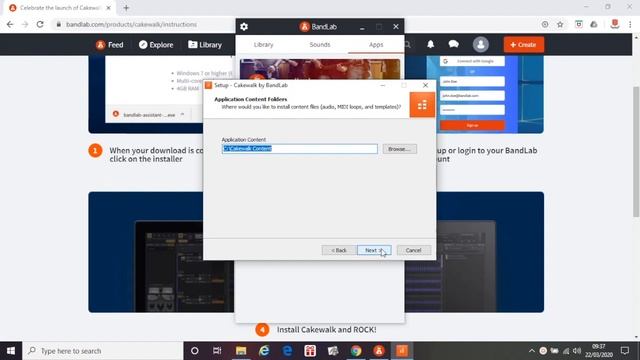Open BandLab Assistant settings gear
The width and height of the screenshot is (640, 360).
[244, 27]
